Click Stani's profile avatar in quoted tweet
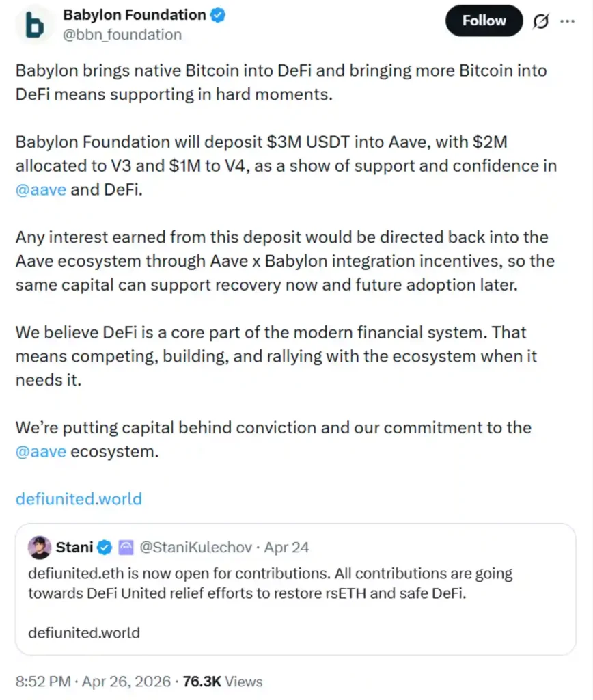This screenshot has width=593, height=700. pyautogui.click(x=40, y=548)
